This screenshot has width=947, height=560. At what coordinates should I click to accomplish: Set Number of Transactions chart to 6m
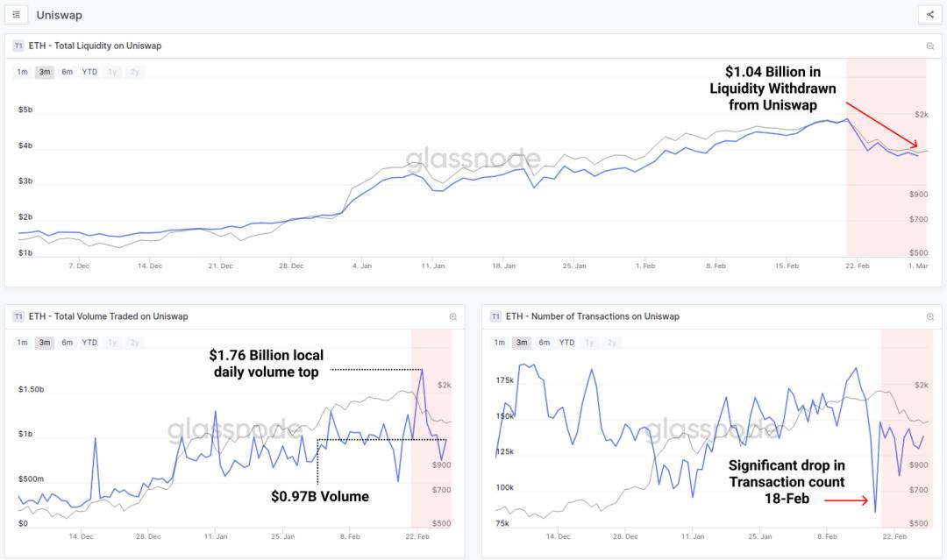click(x=545, y=343)
